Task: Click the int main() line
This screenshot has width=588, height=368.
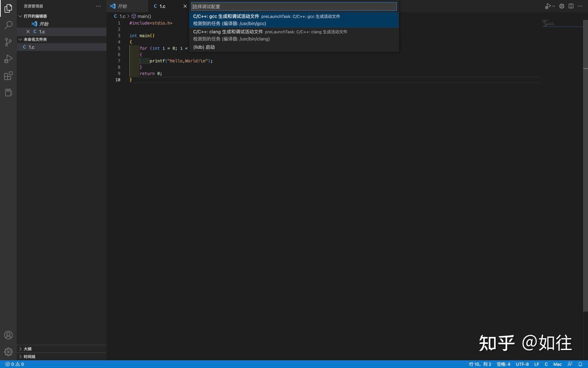Action: point(142,36)
